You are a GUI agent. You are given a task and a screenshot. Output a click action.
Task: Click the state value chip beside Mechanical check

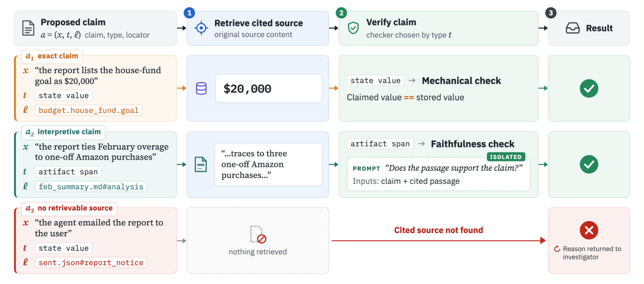pyautogui.click(x=376, y=81)
